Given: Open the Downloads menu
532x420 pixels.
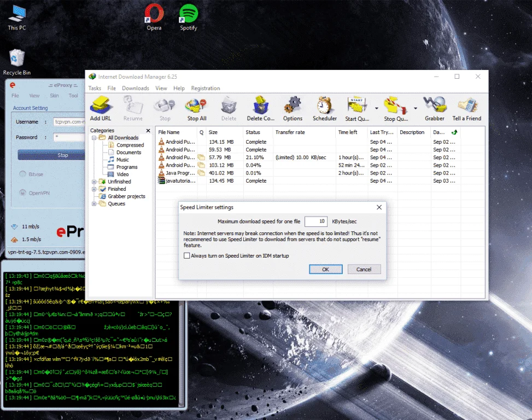Looking at the screenshot, I should click(136, 88).
